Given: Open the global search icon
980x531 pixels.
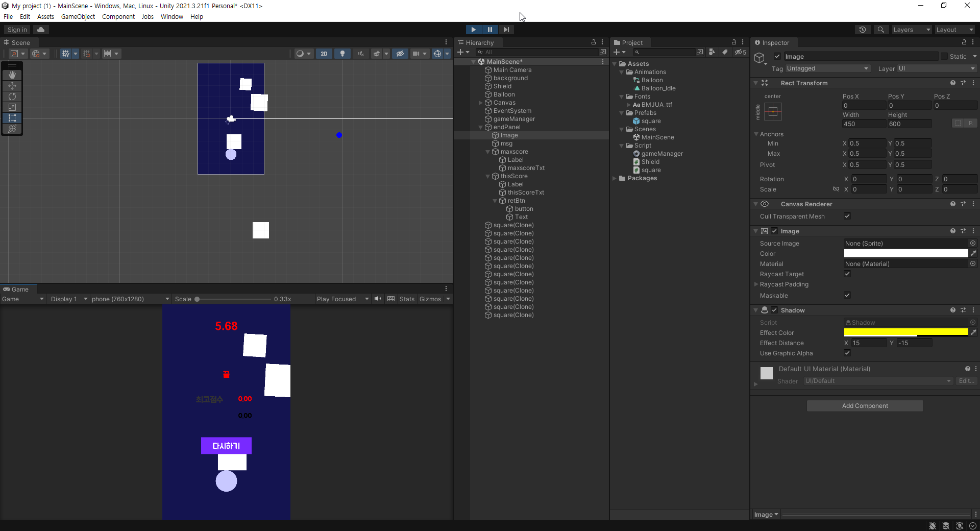Looking at the screenshot, I should coord(881,30).
